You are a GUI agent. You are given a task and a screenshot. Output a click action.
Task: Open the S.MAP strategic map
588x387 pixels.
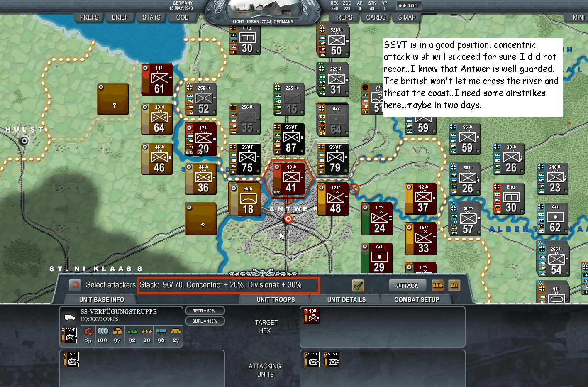point(407,17)
